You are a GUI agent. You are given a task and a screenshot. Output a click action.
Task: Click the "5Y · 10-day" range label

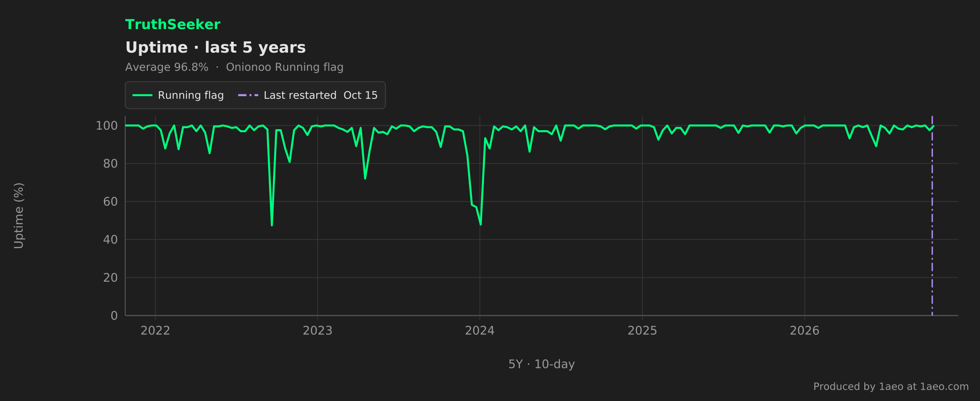[x=541, y=364]
